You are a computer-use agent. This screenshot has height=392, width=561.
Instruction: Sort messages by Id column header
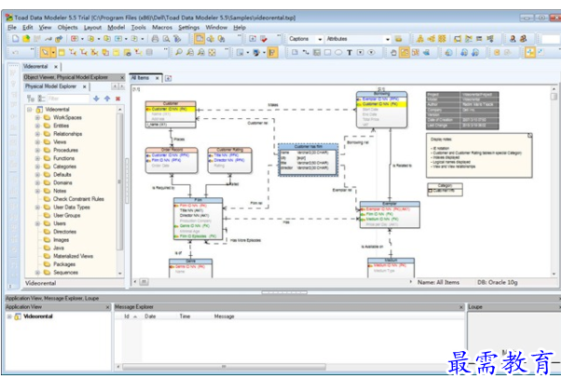pyautogui.click(x=127, y=317)
